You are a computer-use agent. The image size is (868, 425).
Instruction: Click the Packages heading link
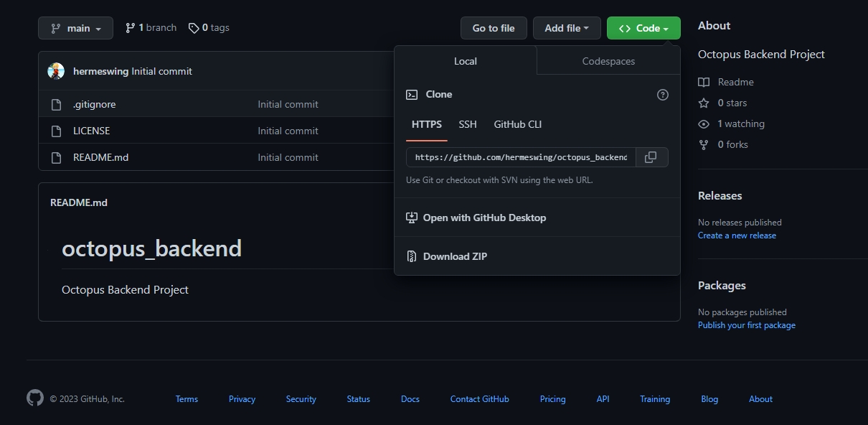[x=722, y=286]
